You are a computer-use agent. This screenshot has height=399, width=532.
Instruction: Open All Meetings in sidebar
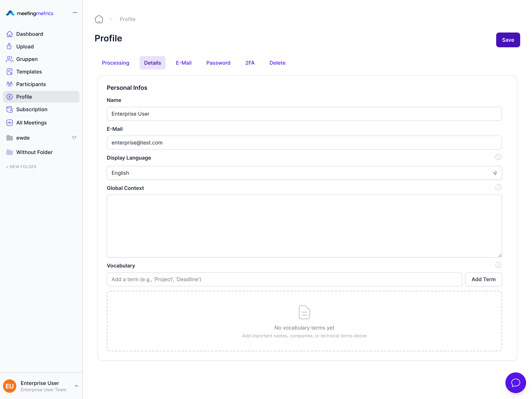point(31,123)
